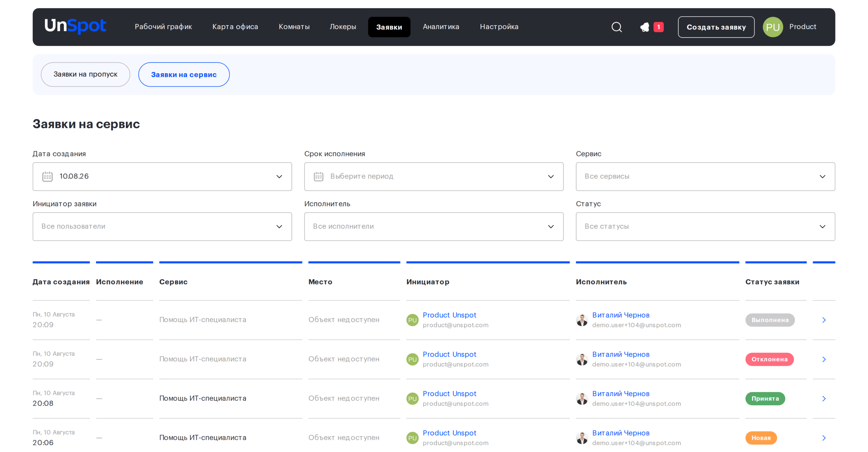This screenshot has height=452, width=868.
Task: Open Product Unspot link in Новая row
Action: [x=449, y=433]
